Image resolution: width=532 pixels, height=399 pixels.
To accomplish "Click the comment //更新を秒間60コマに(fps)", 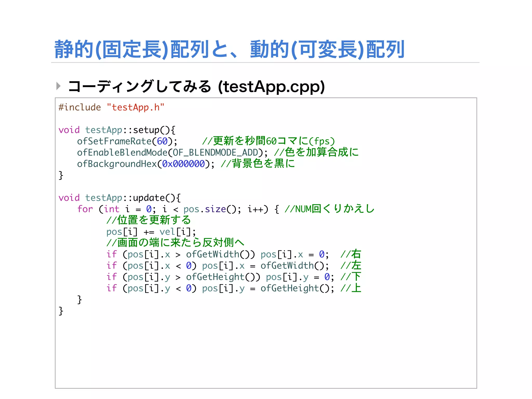I will (x=268, y=141).
